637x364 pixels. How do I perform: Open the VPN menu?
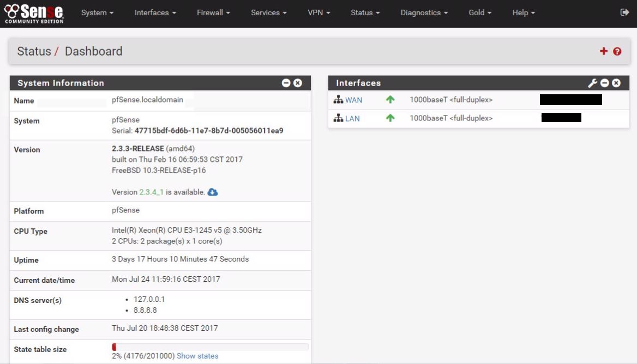[x=319, y=13]
